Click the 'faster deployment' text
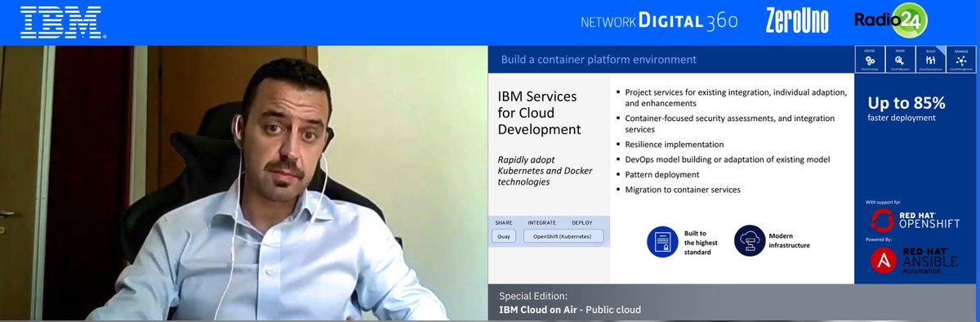The width and height of the screenshot is (980, 322). (902, 118)
